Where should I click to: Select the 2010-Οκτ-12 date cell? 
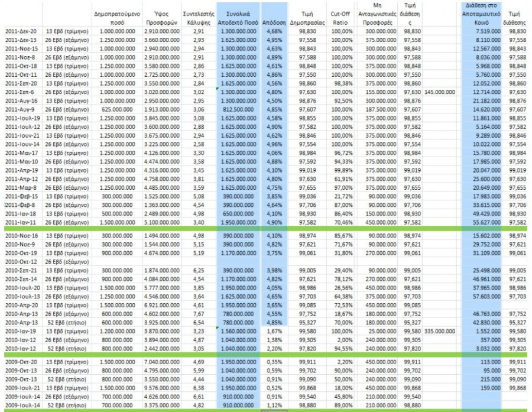click(21, 261)
